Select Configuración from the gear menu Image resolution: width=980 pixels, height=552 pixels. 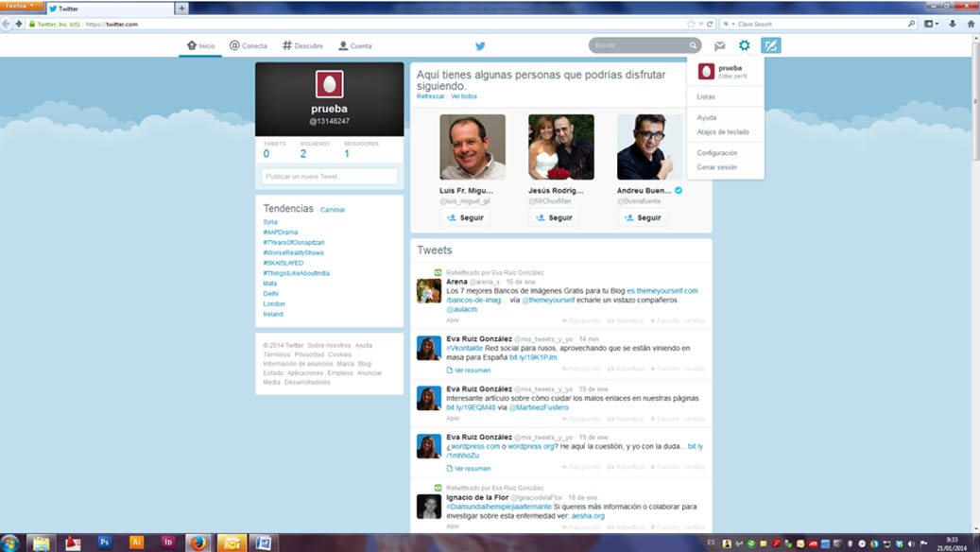(x=717, y=153)
